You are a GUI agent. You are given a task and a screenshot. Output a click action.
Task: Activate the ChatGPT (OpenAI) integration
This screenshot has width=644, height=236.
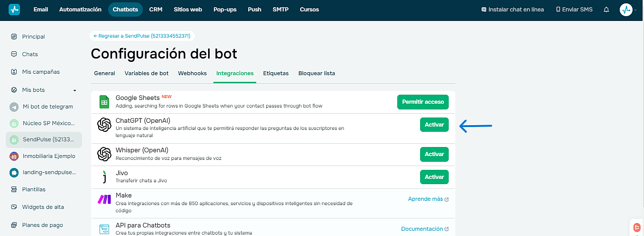pos(434,125)
